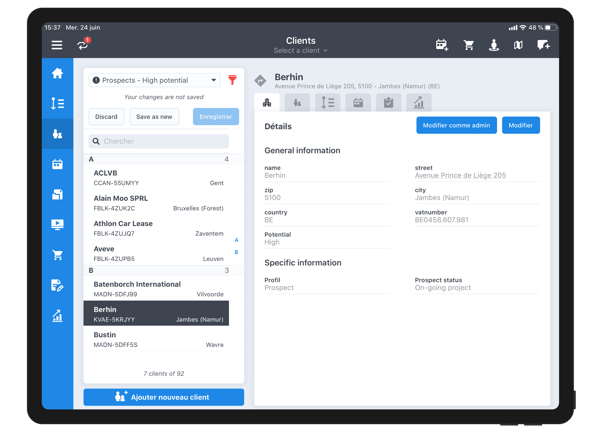Open statistics chart in the sidebar

[57, 316]
